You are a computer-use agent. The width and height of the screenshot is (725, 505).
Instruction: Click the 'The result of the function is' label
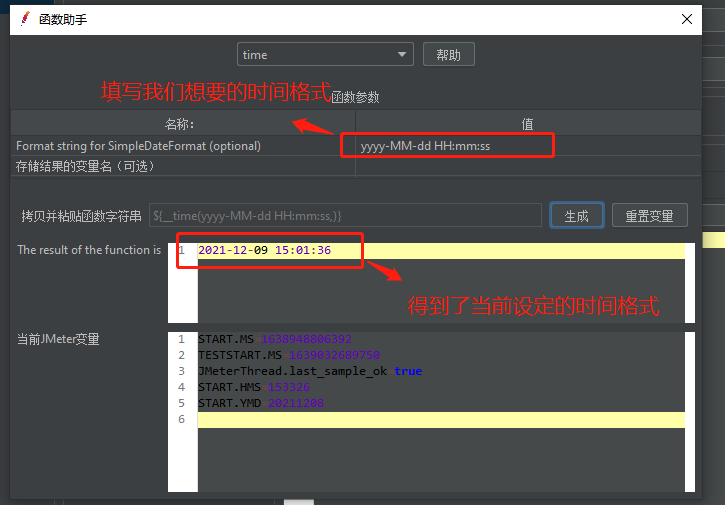click(89, 250)
